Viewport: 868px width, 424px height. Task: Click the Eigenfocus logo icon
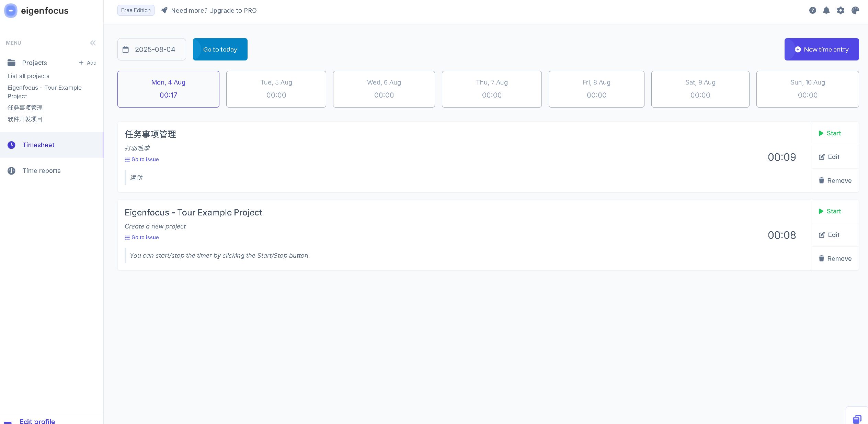pos(11,11)
